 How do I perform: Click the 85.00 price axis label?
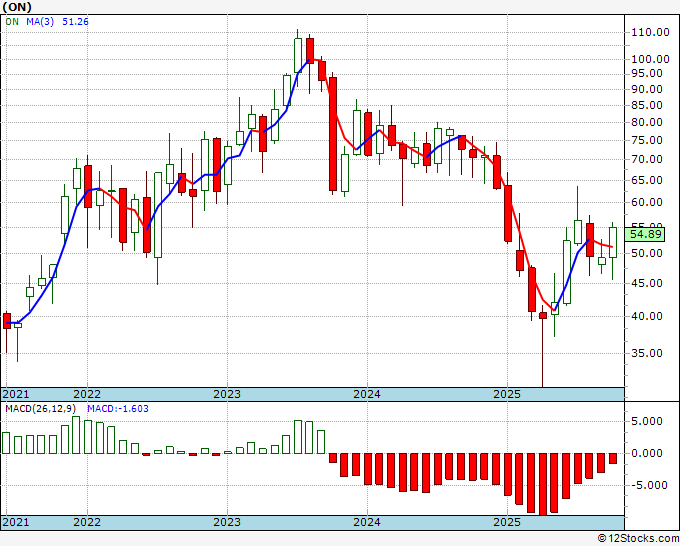[647, 105]
